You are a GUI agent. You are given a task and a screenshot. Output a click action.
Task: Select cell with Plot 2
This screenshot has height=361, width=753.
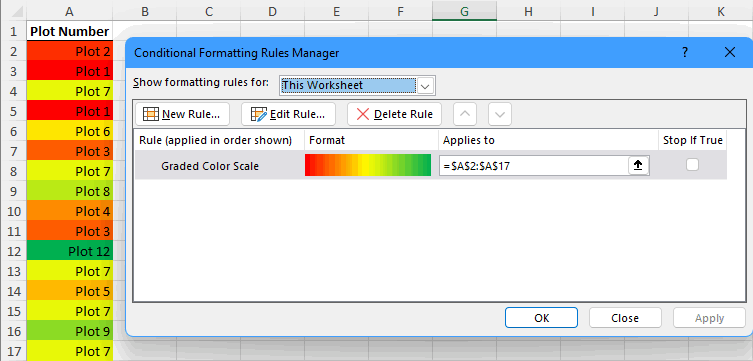[69, 51]
